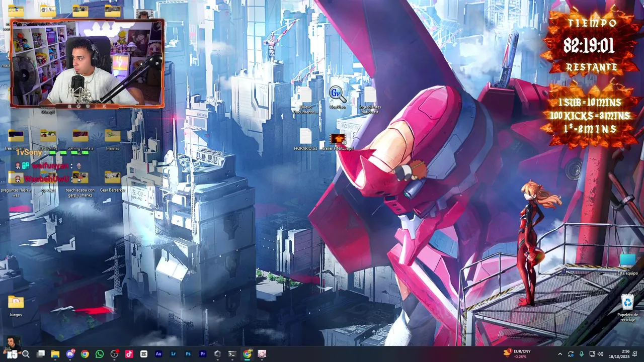Launch Adobe Photoshop from the taskbar
Screen dimensions: 644x362
click(188, 354)
